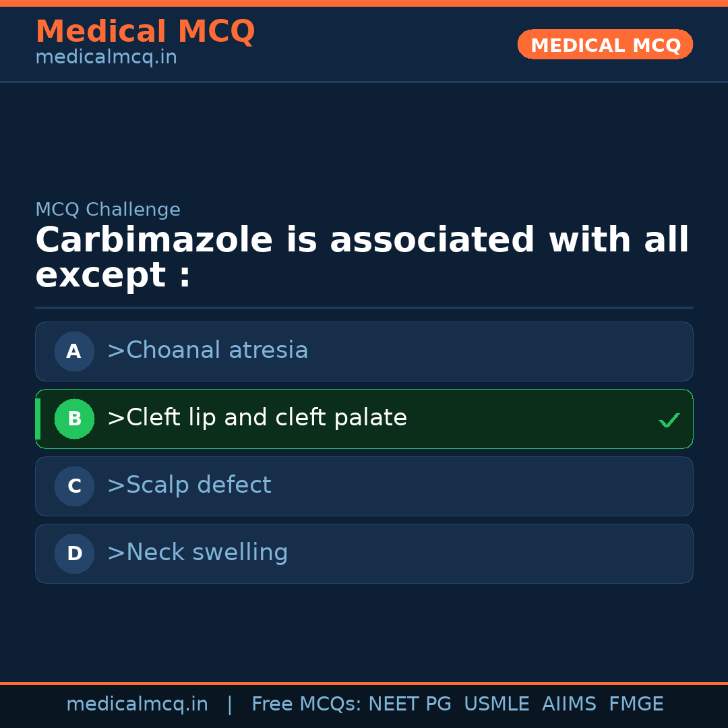Screen dimensions: 728x728
Task: Choose the Scalp defect answer text
Action: [189, 485]
